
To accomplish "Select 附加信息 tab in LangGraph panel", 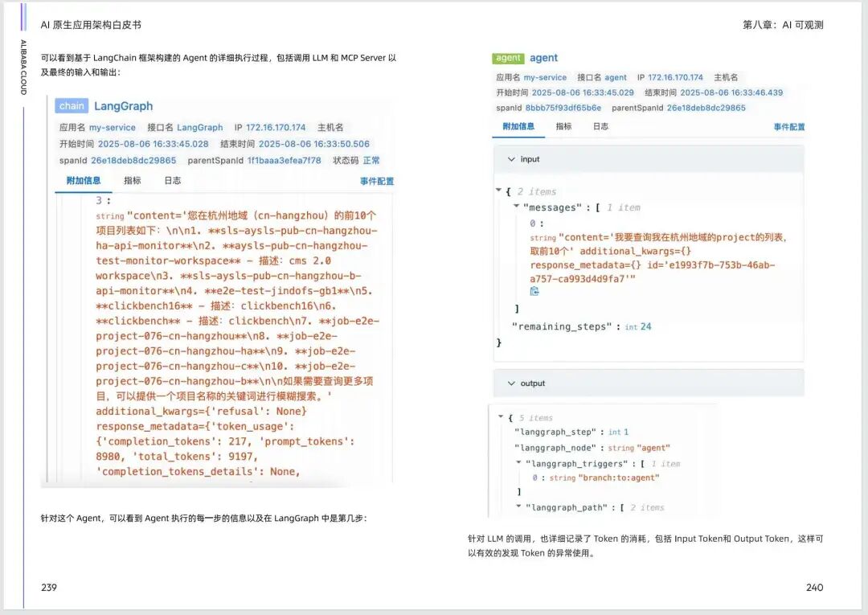I will click(83, 180).
